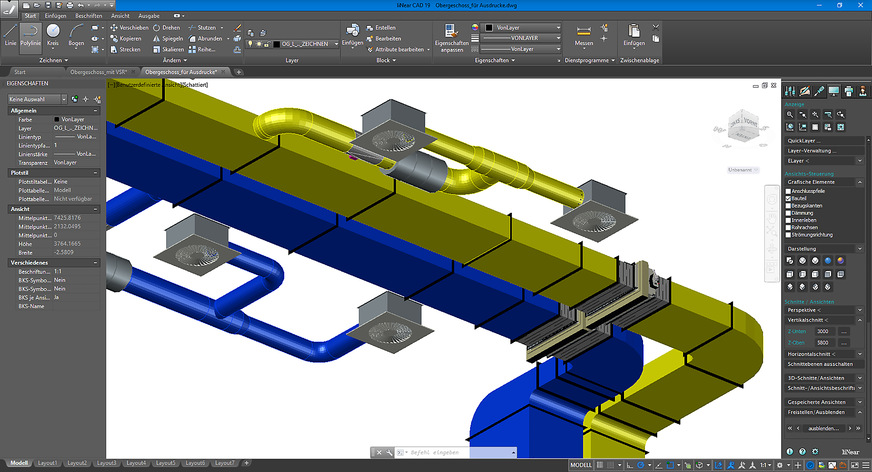Open Eigenschaften anpassen tool
872x472 pixels.
(x=452, y=38)
